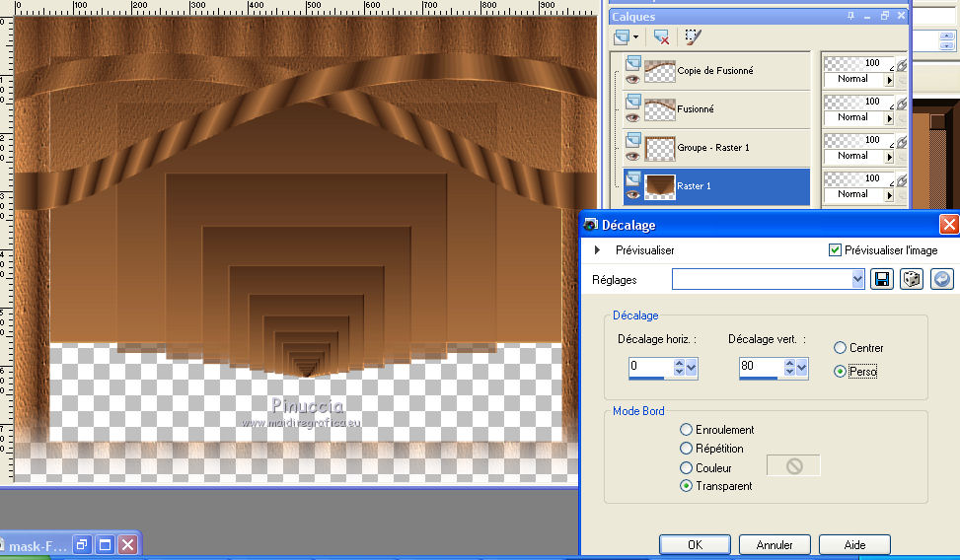Choose Transparent edge mode
The width and height of the screenshot is (960, 560).
click(687, 486)
